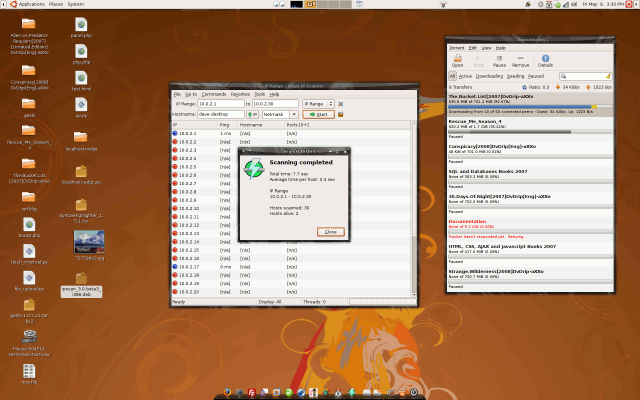This screenshot has width=640, height=400.
Task: Toggle the Paused filter in Transmission
Action: [x=536, y=76]
